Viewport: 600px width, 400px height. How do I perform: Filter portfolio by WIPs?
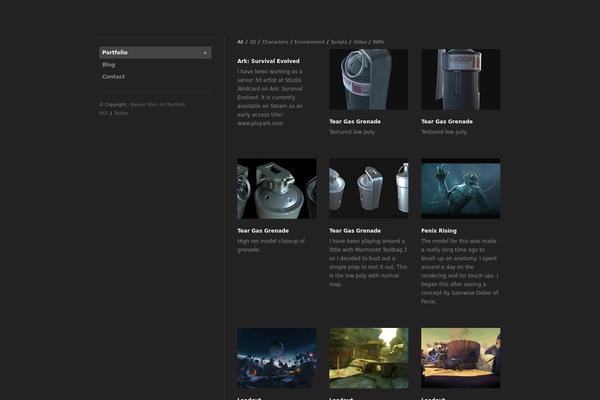click(378, 42)
